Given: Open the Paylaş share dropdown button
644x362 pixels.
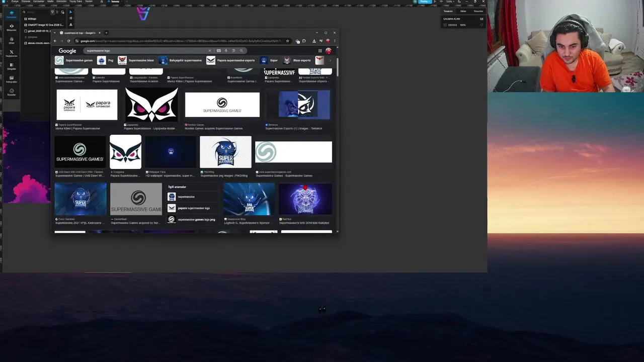Looking at the screenshot, I should pos(425,2).
